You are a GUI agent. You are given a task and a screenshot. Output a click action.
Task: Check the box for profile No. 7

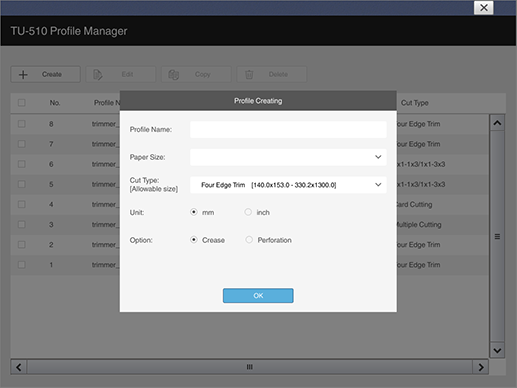click(x=22, y=144)
